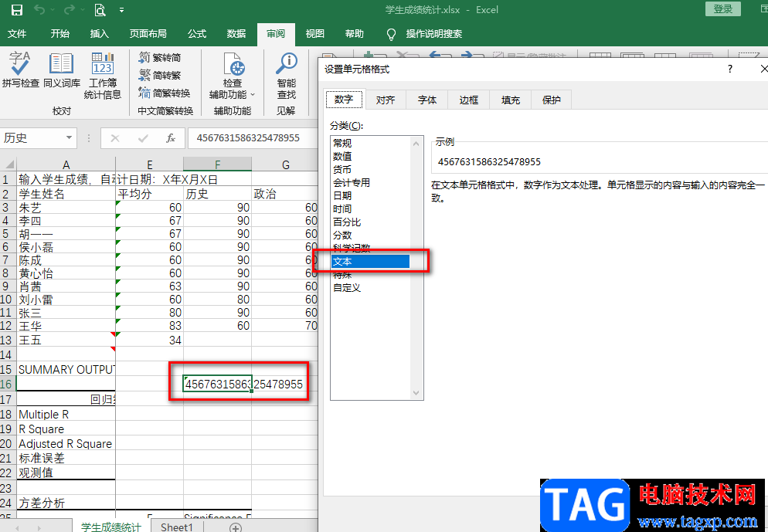
Task: Select the Adjusted R Square cell
Action: 66,444
